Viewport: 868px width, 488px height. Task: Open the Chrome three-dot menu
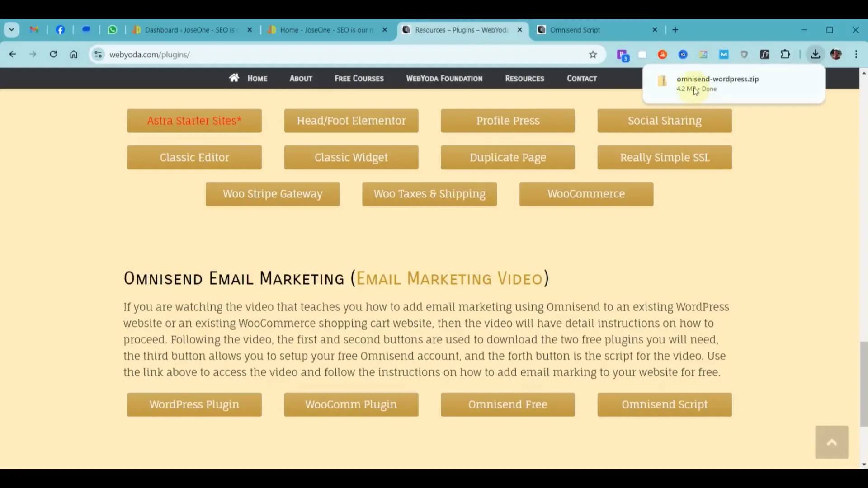(856, 54)
